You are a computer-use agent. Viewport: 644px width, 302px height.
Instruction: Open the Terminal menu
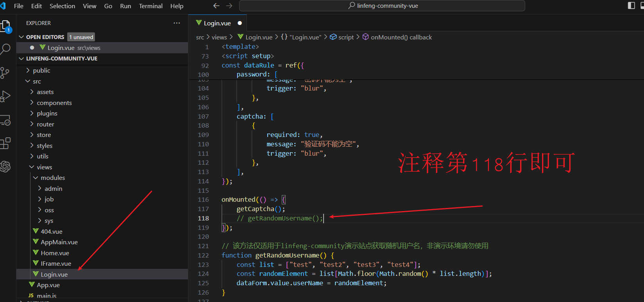click(150, 6)
